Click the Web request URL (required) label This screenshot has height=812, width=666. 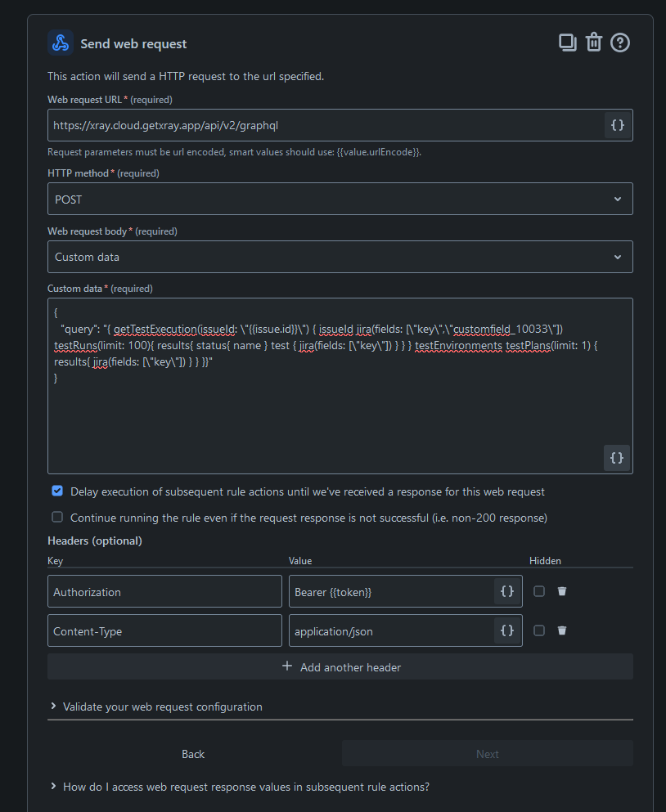pyautogui.click(x=110, y=100)
